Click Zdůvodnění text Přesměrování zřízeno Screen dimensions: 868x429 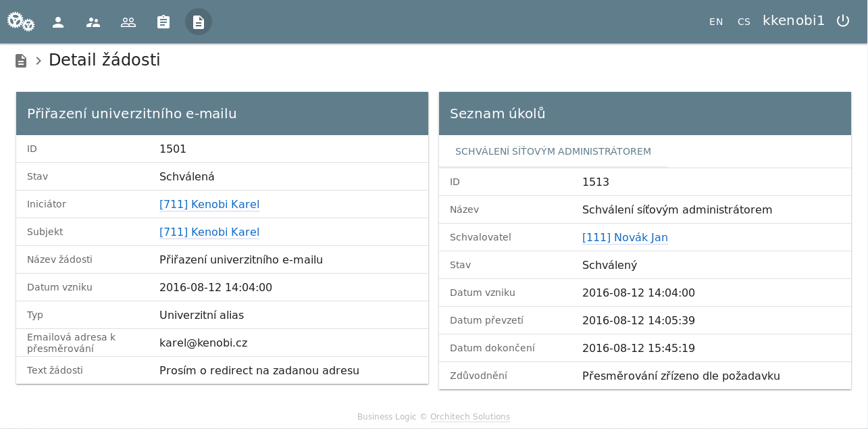681,376
